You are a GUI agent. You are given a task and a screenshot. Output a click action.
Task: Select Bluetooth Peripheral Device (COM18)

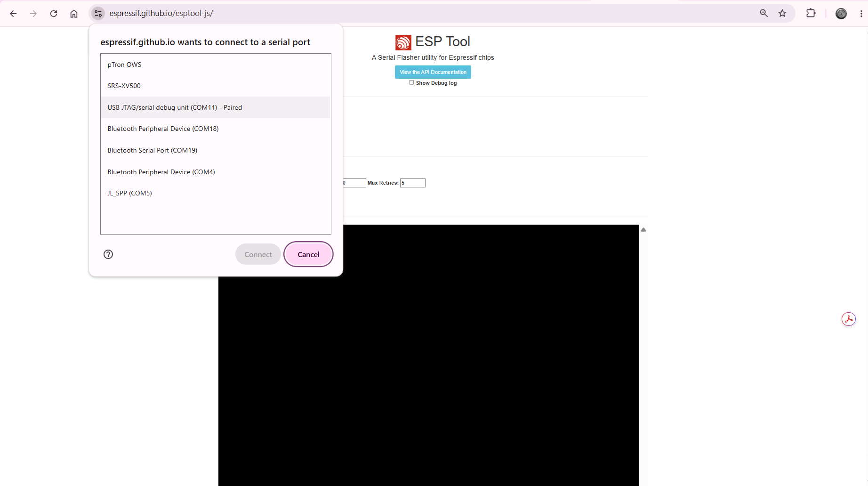(216, 129)
